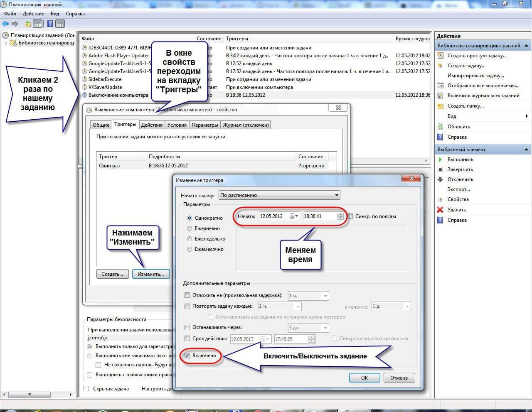Select the 'Ежедневно' radio button

click(x=190, y=228)
